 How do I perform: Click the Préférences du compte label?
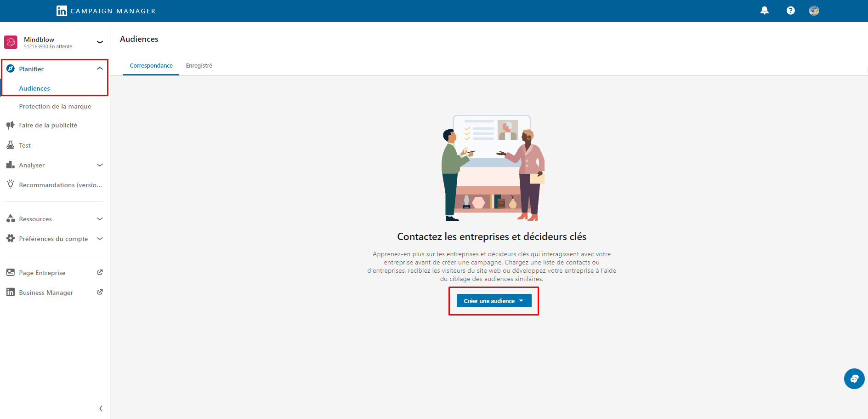[53, 239]
